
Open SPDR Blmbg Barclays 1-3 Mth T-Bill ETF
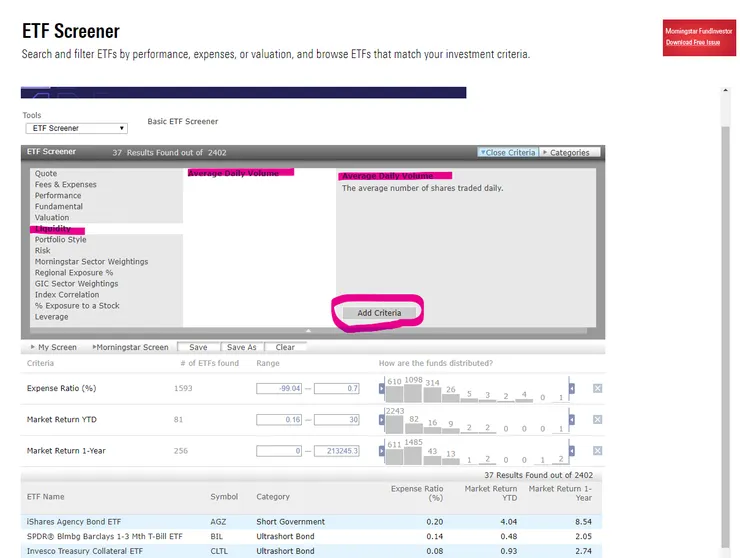104,536
